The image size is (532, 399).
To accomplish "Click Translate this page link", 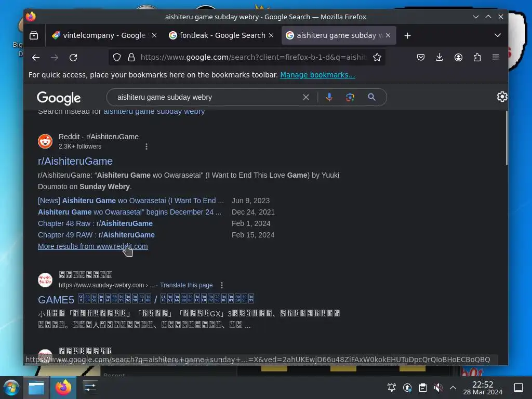I will click(x=187, y=285).
